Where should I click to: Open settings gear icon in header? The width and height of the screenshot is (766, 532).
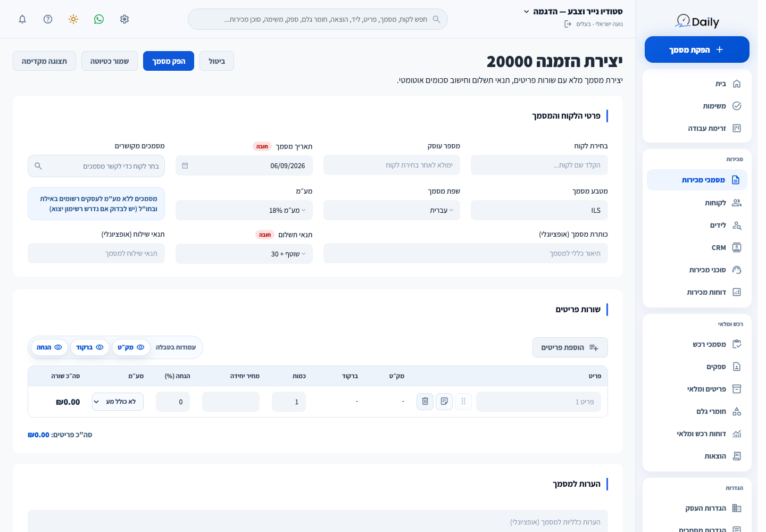(x=124, y=19)
